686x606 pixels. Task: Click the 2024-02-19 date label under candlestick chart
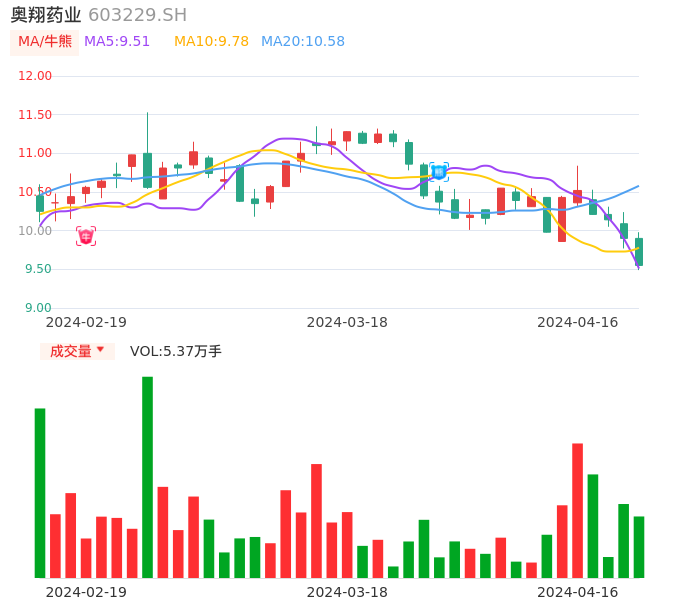(x=86, y=322)
